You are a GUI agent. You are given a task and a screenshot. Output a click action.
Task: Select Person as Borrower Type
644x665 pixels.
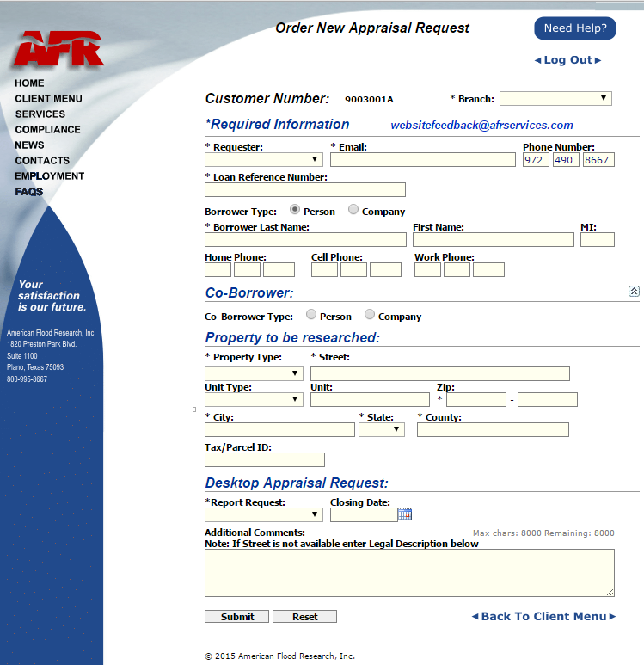click(296, 210)
